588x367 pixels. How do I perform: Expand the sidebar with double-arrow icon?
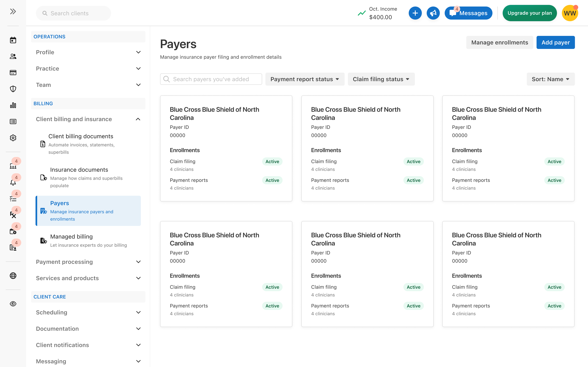[13, 11]
